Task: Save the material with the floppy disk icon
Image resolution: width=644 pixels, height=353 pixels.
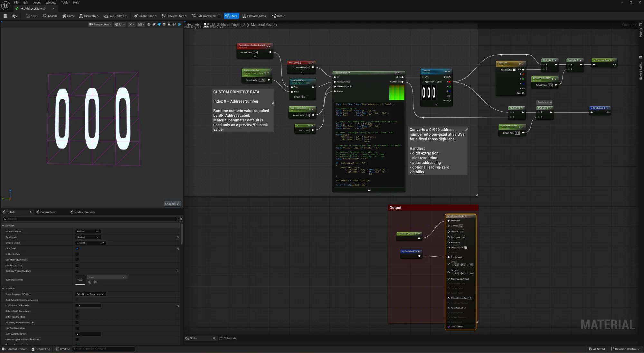Action: (x=5, y=16)
